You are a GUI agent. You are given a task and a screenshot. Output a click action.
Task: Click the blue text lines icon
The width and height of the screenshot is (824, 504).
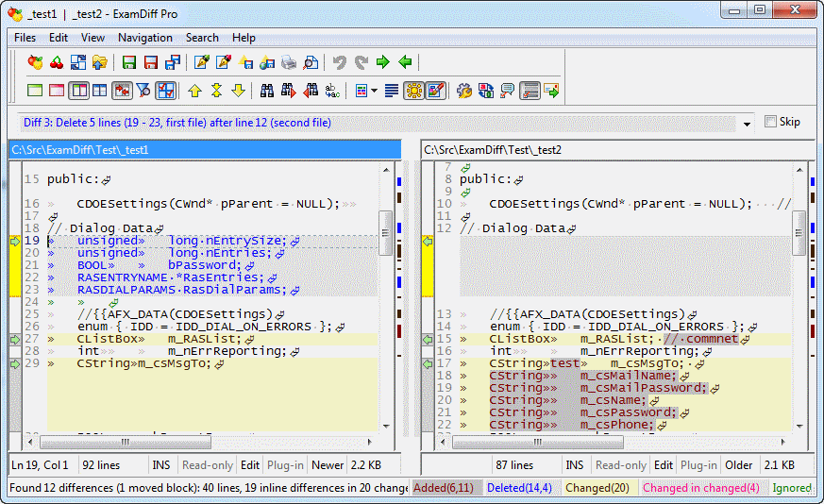392,91
